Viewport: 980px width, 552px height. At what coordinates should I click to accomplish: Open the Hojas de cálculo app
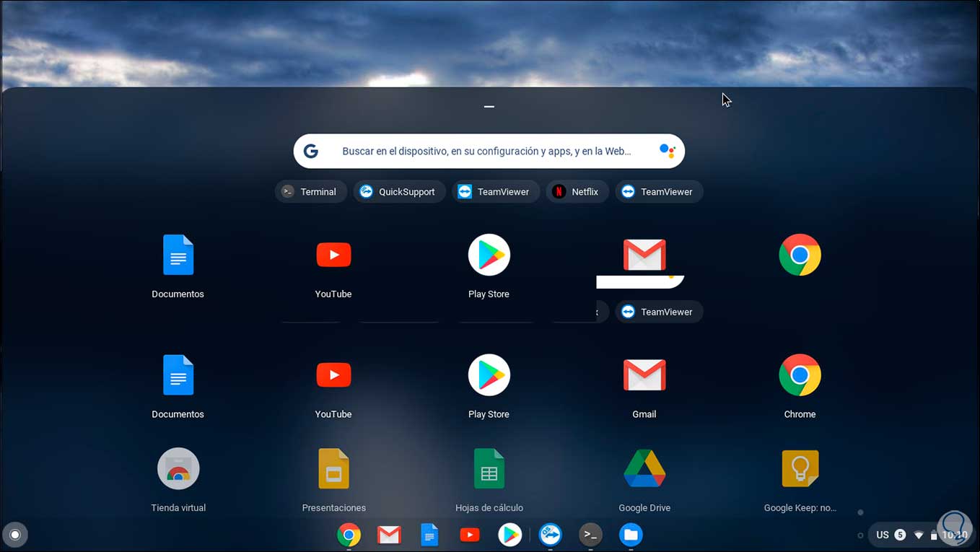pos(489,480)
